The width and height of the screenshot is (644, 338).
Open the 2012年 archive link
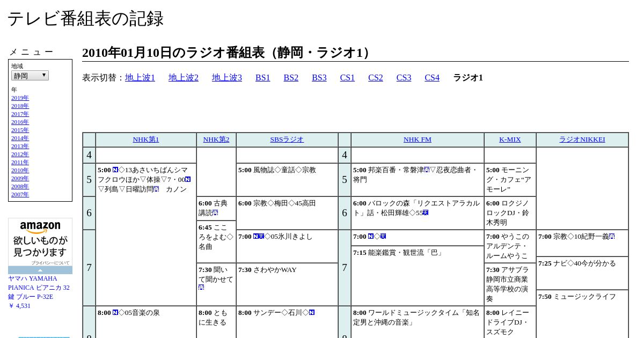pos(20,154)
